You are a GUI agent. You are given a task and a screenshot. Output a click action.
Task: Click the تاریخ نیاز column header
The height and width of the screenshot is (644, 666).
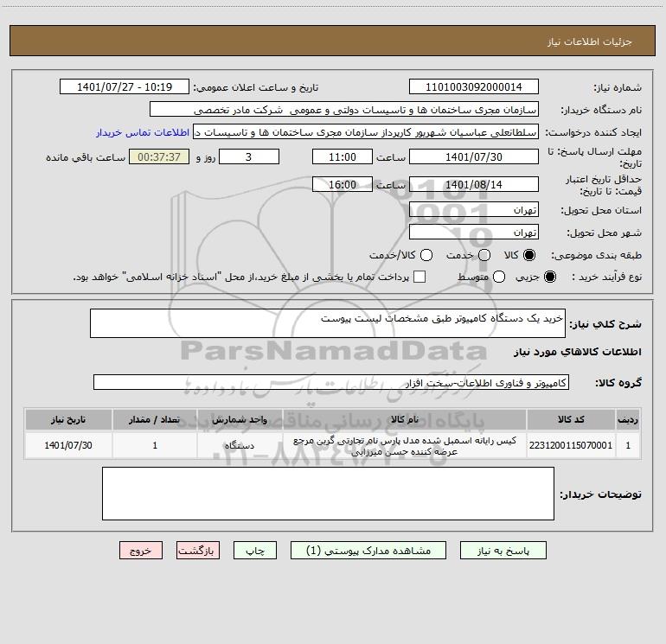coord(68,419)
